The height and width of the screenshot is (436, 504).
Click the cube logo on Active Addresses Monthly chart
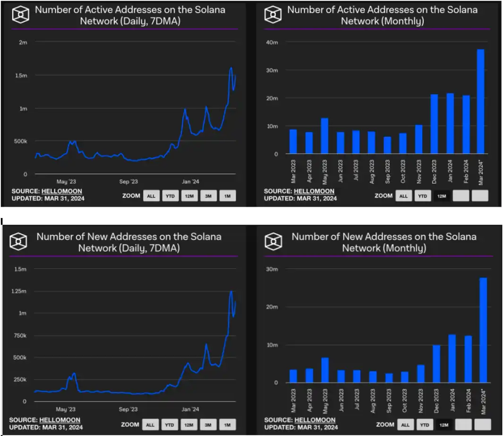point(273,15)
